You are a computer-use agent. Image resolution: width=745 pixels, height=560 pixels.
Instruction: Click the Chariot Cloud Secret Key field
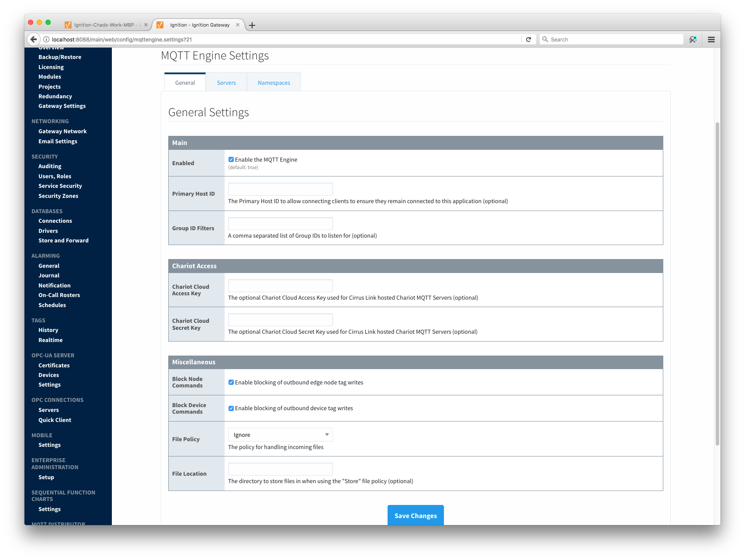click(x=281, y=320)
